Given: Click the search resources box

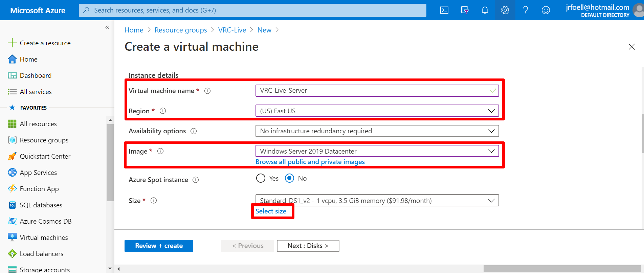Looking at the screenshot, I should [252, 10].
